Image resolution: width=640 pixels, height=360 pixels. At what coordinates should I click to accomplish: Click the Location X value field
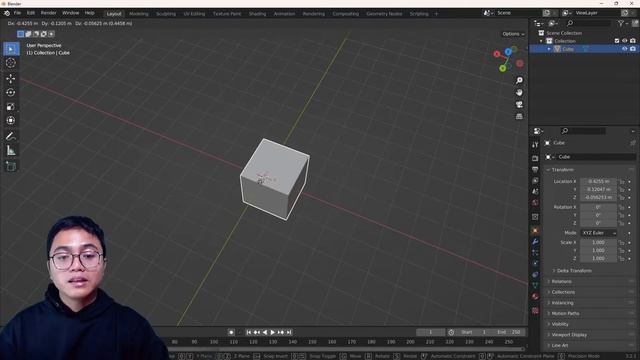point(598,181)
